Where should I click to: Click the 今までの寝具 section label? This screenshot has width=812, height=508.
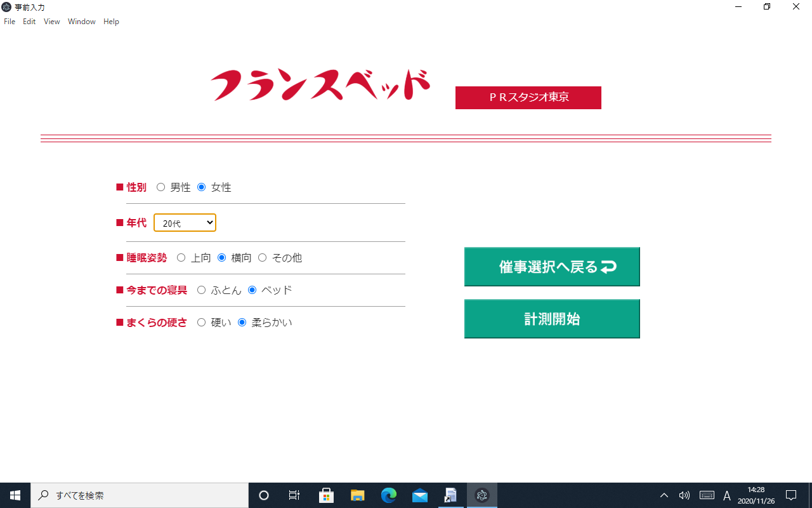tap(157, 290)
